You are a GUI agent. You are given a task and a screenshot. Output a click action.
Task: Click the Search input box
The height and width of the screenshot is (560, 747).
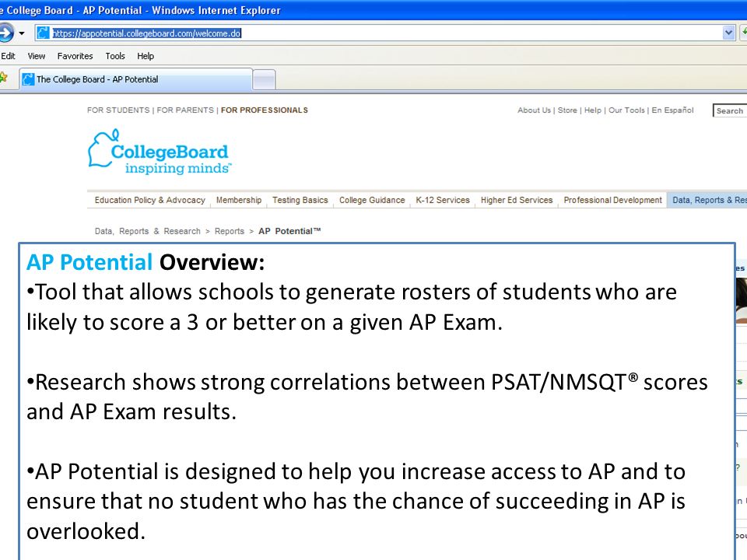coord(730,110)
